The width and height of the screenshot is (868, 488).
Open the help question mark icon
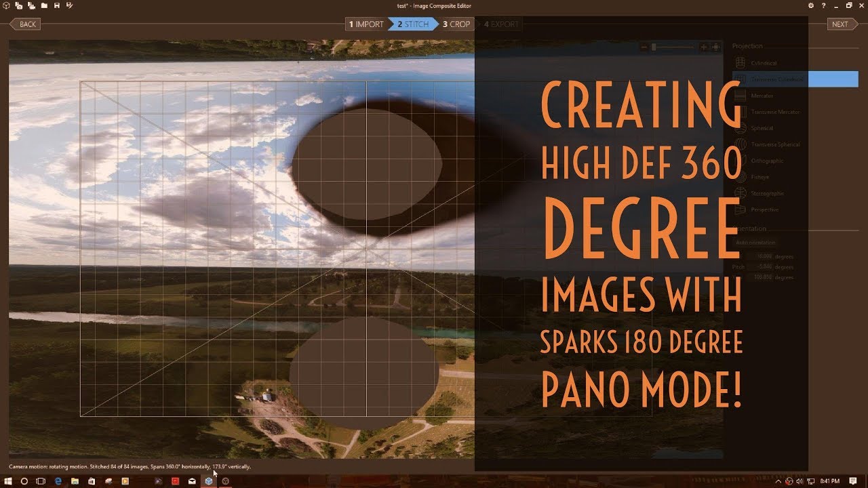tap(823, 5)
